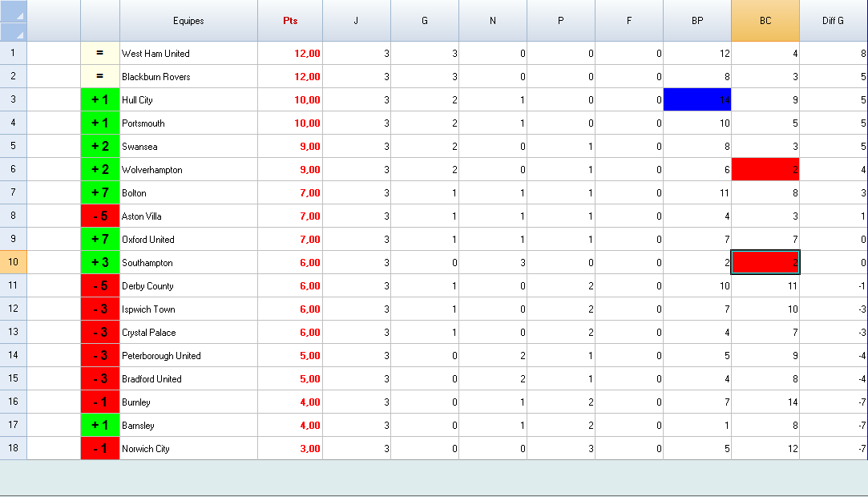Select row header 10
The image size is (868, 497).
(x=14, y=262)
